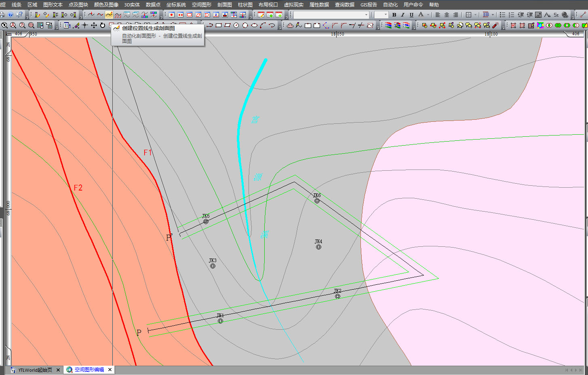Click the red dot point icon
The height and width of the screenshot is (375, 588).
click(x=172, y=15)
